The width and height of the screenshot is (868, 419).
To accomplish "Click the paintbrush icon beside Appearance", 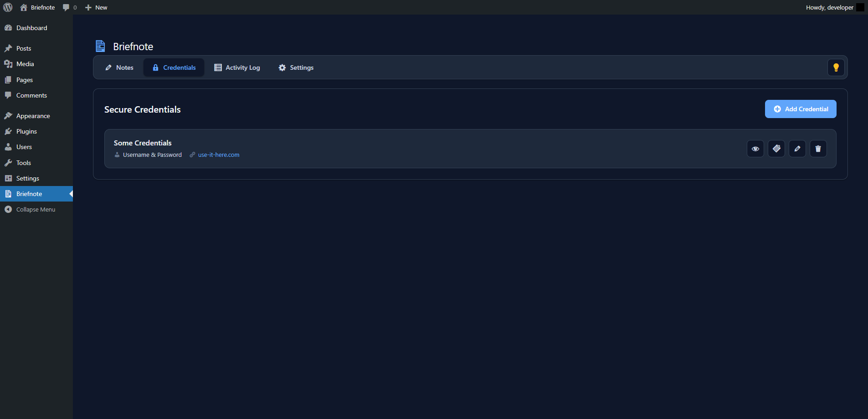I will pyautogui.click(x=8, y=116).
